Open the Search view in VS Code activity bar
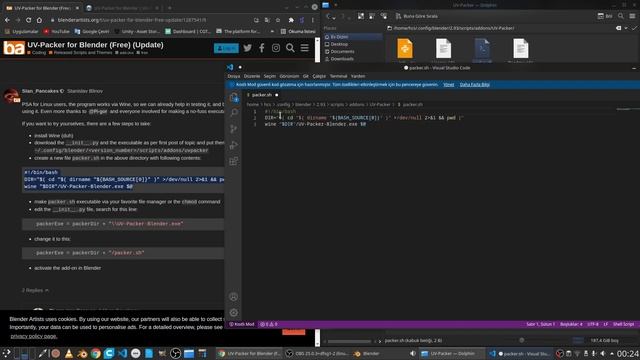 [x=234, y=113]
